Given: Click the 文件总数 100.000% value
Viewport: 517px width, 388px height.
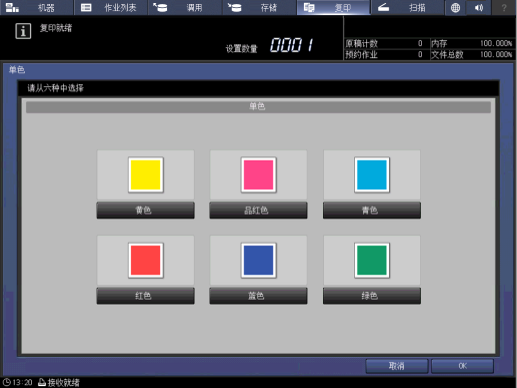Looking at the screenshot, I should point(496,54).
